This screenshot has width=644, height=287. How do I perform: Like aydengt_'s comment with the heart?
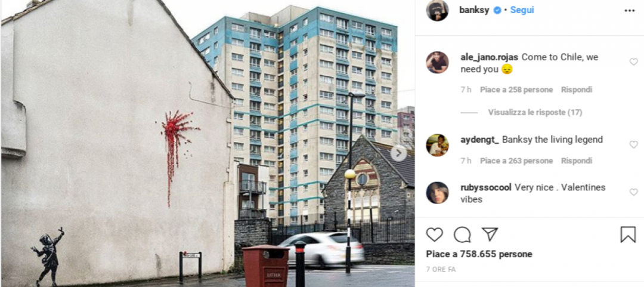point(634,145)
